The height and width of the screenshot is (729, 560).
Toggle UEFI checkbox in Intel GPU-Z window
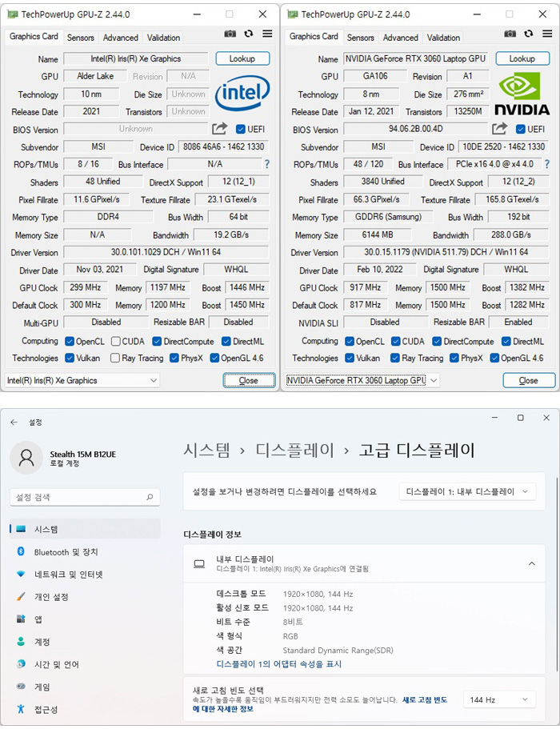(240, 129)
